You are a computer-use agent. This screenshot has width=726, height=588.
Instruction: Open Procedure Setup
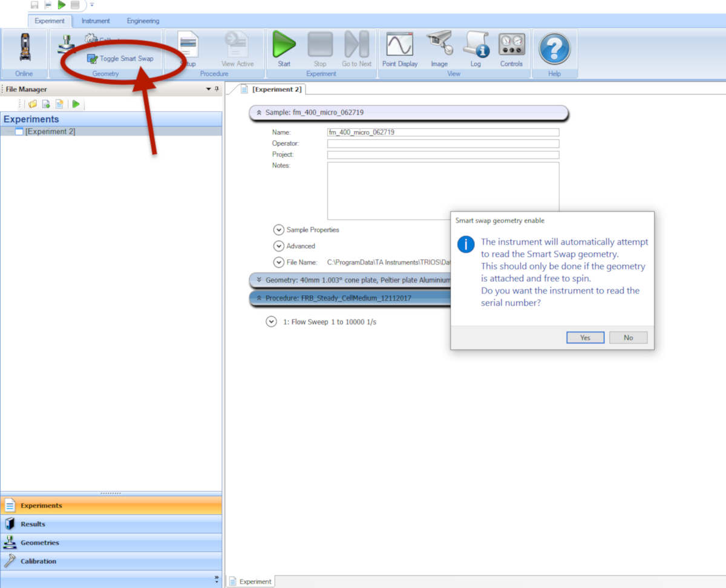pos(188,50)
